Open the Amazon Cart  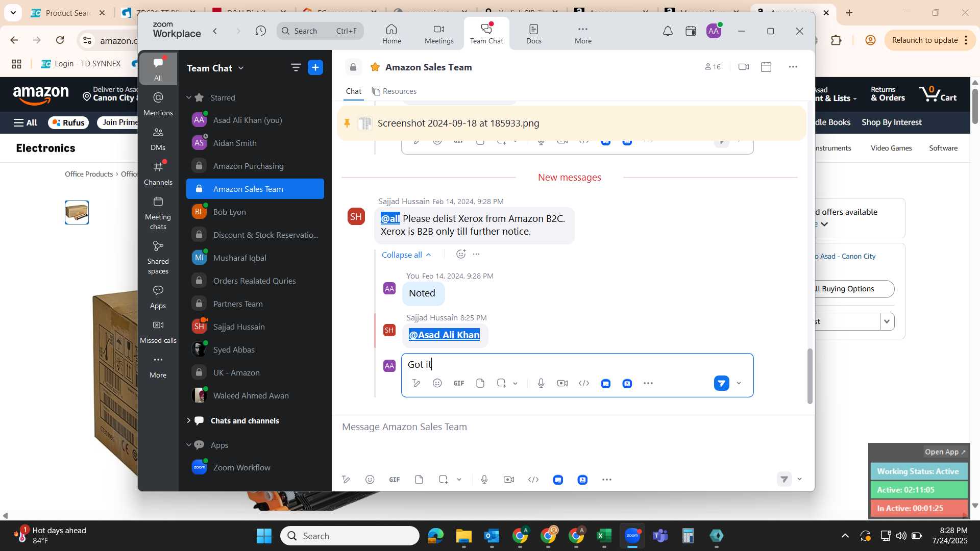point(938,94)
